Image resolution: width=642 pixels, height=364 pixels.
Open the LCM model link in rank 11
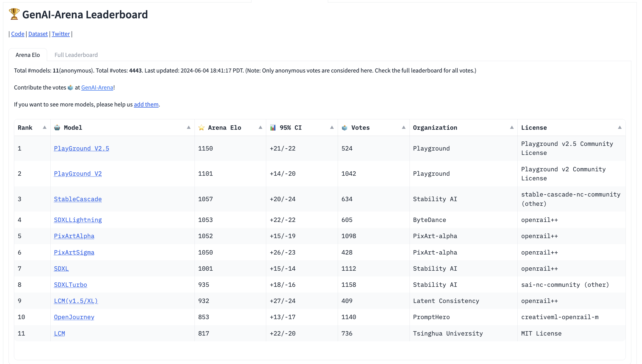click(x=59, y=333)
